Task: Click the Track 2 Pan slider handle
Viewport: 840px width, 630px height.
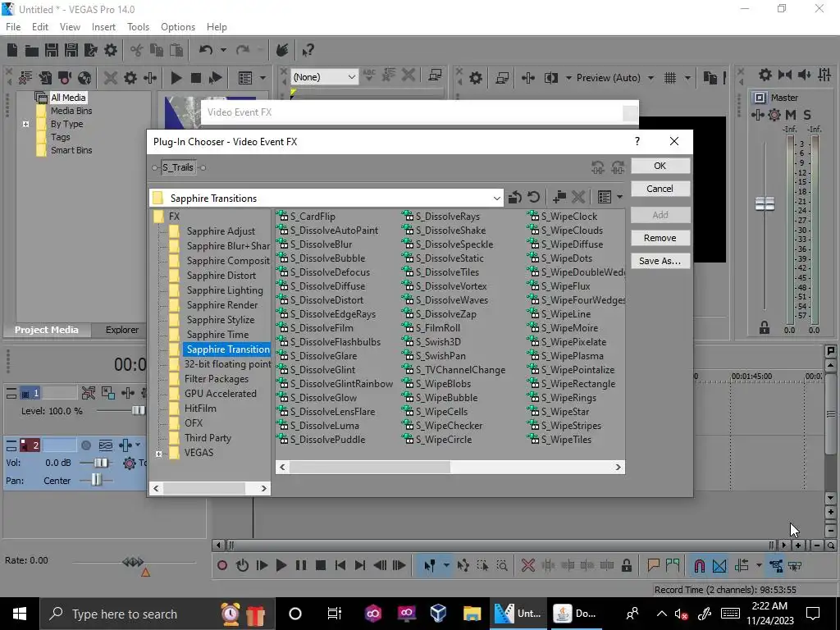Action: 96,480
